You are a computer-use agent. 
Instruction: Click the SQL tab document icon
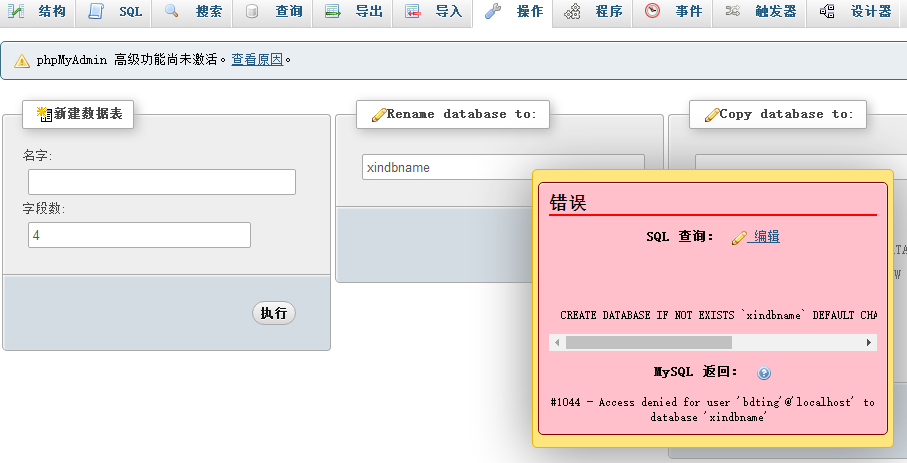point(96,11)
